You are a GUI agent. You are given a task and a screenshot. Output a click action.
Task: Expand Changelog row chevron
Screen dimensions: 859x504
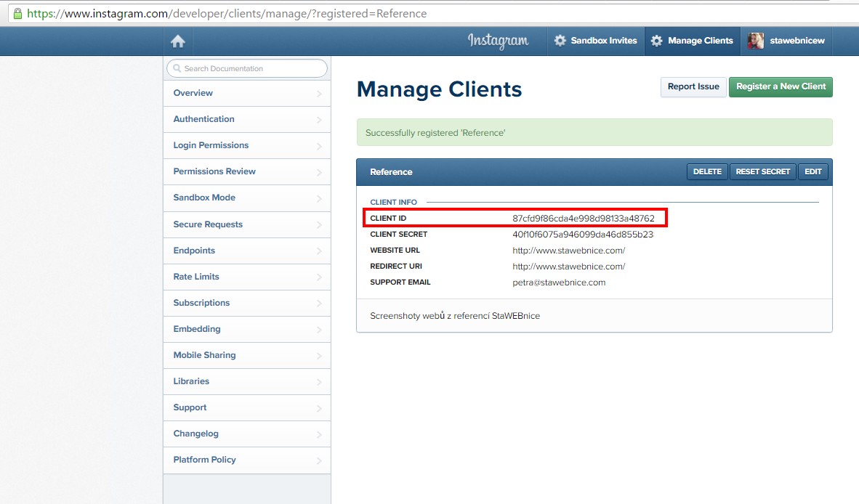319,434
